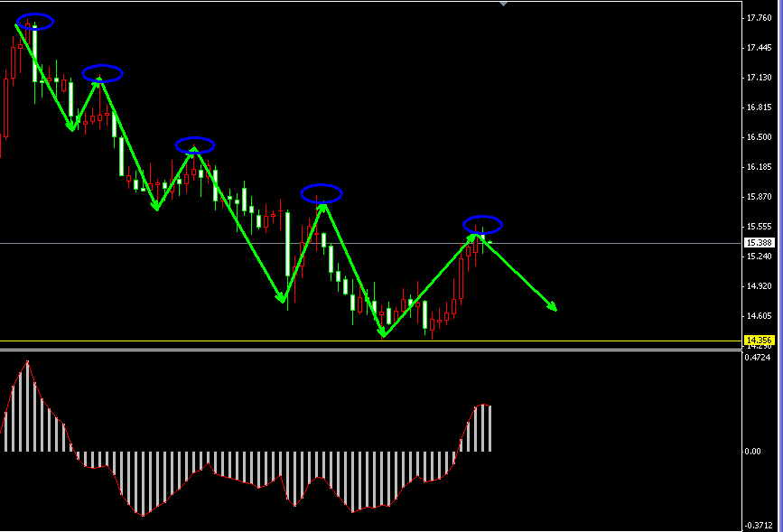
Task: Click the current price label 15.388
Action: (x=758, y=243)
